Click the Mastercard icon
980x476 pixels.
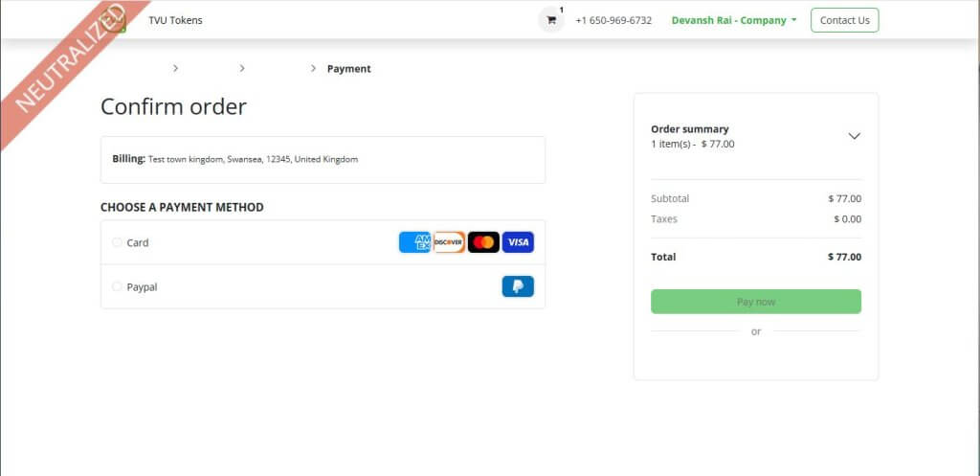tap(483, 242)
